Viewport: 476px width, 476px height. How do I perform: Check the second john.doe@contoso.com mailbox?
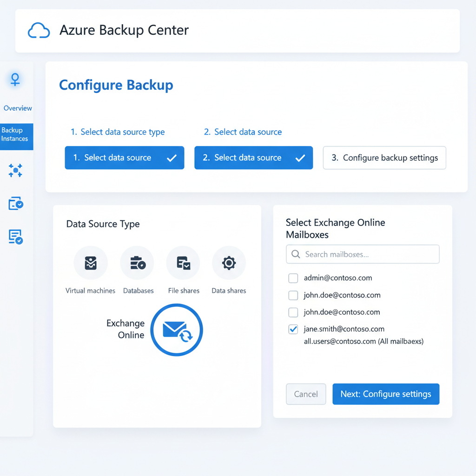[x=293, y=312]
